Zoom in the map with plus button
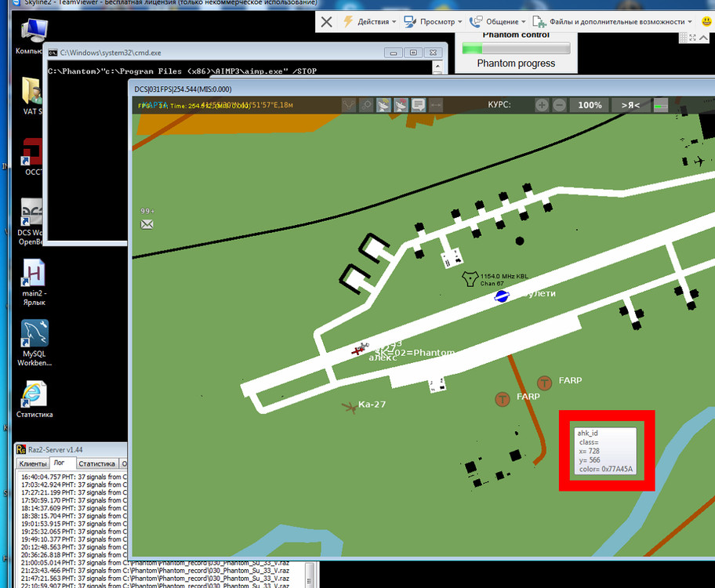 [x=542, y=105]
